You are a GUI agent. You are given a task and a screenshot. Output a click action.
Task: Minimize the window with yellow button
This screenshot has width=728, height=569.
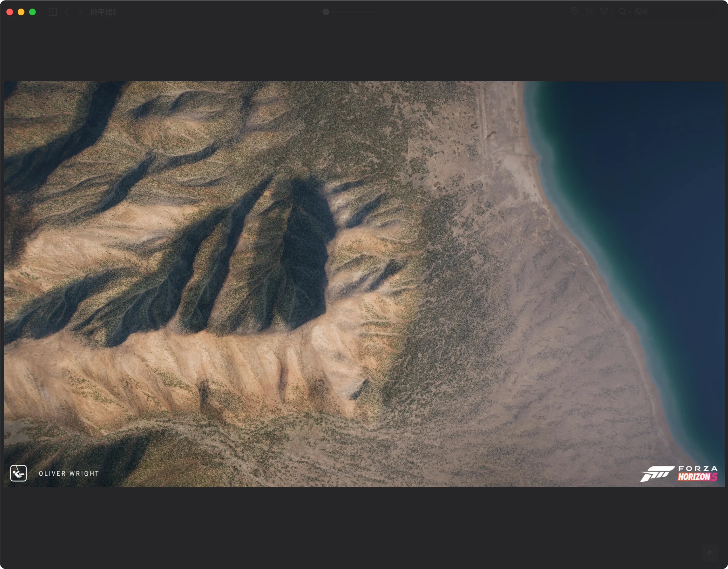click(x=21, y=12)
